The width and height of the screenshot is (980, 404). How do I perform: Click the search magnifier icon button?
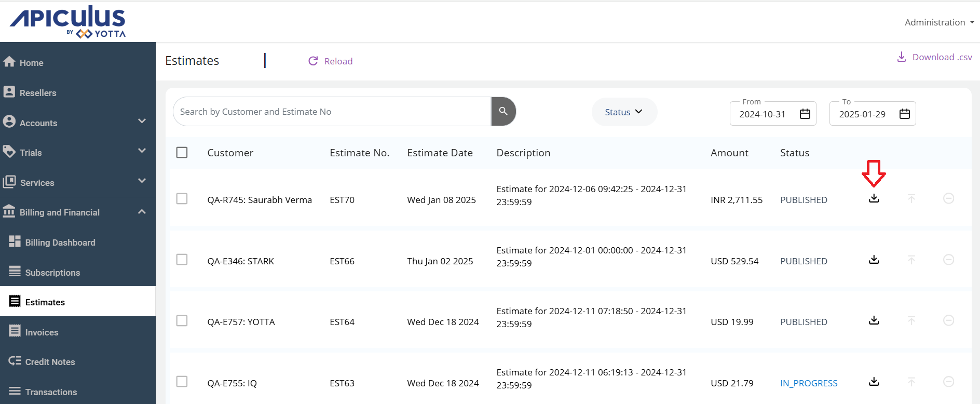pyautogui.click(x=503, y=111)
